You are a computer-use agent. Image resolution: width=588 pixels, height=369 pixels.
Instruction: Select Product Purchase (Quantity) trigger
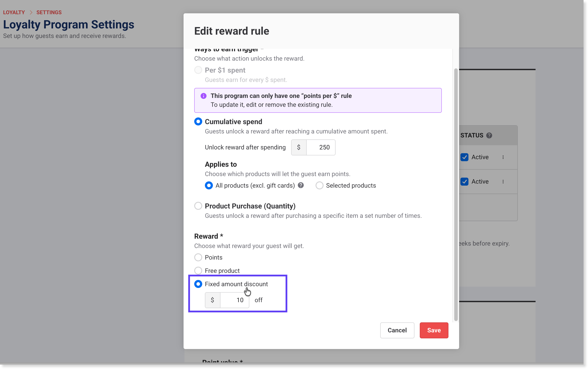click(198, 206)
